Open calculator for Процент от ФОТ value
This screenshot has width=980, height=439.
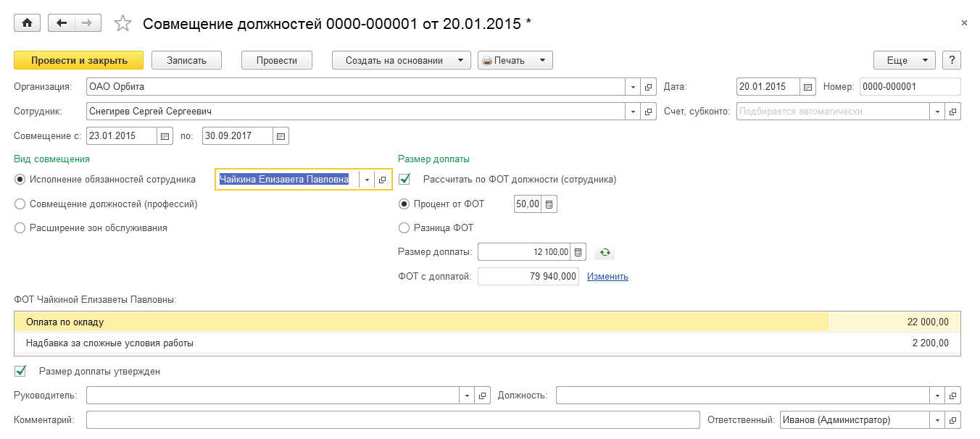click(549, 204)
